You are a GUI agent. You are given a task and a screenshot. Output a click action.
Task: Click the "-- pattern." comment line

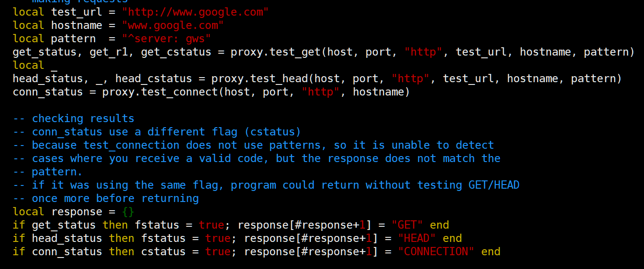tap(48, 172)
